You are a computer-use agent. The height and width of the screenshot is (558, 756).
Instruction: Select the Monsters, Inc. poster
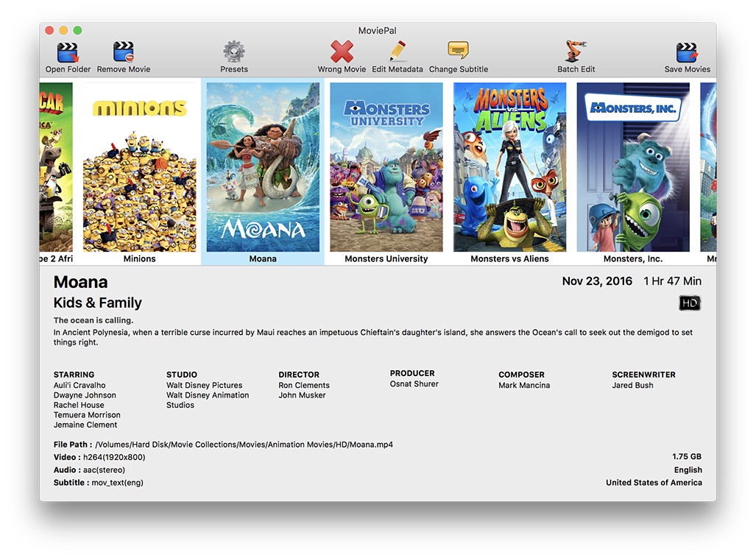tap(633, 167)
